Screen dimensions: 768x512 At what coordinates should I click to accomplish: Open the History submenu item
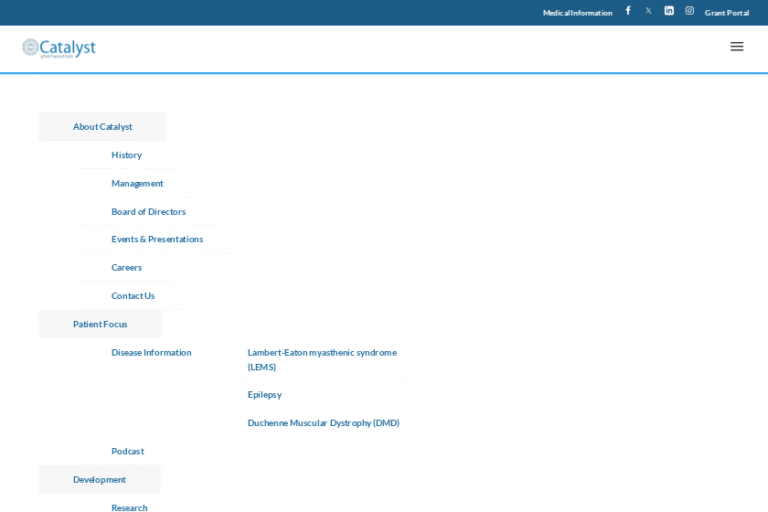click(x=126, y=155)
